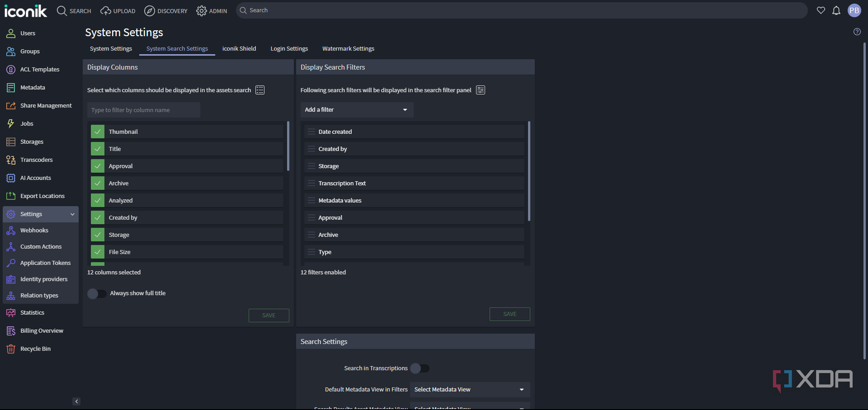This screenshot has height=410, width=868.
Task: Select the Type filter row
Action: click(x=414, y=252)
